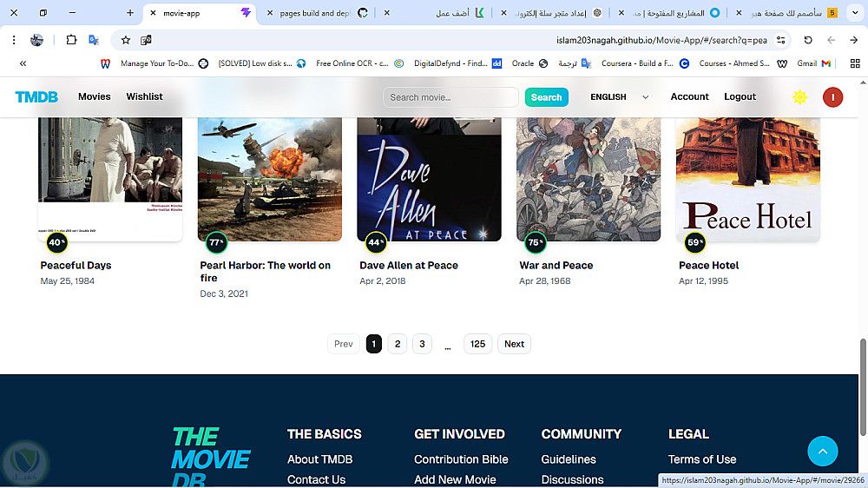Click the Google Translate icon in the toolbar

94,40
